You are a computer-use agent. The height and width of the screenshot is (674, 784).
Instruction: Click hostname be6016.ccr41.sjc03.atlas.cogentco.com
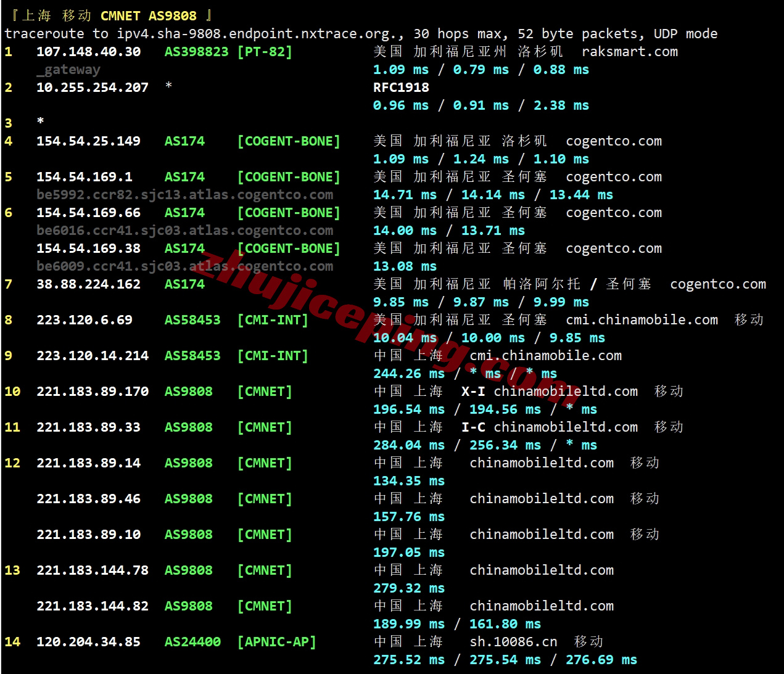[x=184, y=231]
